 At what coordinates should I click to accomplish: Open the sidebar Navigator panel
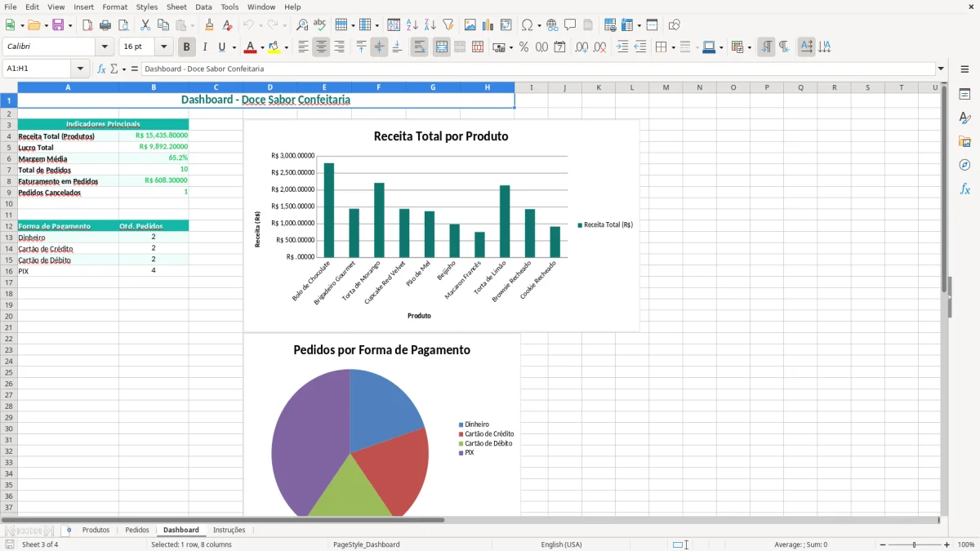964,165
